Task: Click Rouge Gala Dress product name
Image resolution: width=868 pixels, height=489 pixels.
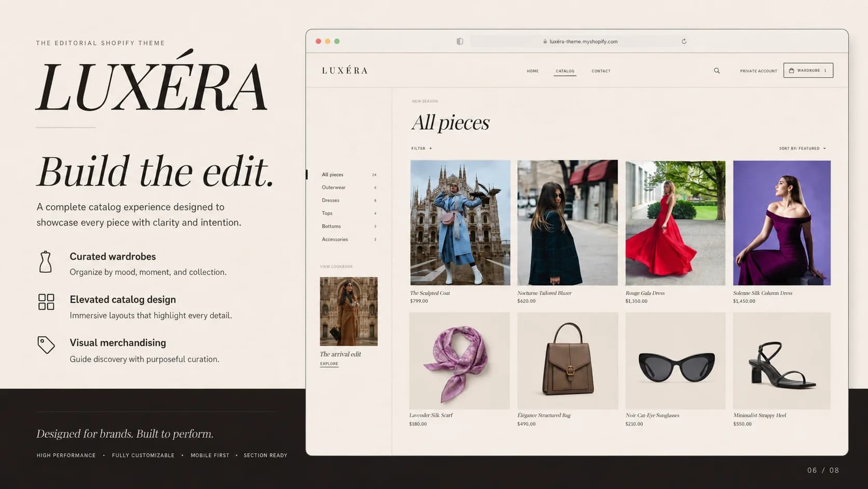Action: [x=645, y=294]
